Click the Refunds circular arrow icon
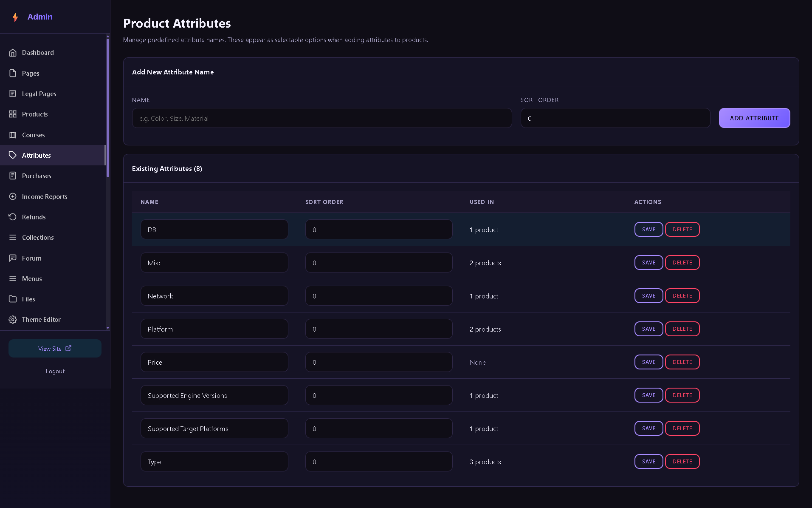Viewport: 812px width, 508px height. (x=13, y=217)
